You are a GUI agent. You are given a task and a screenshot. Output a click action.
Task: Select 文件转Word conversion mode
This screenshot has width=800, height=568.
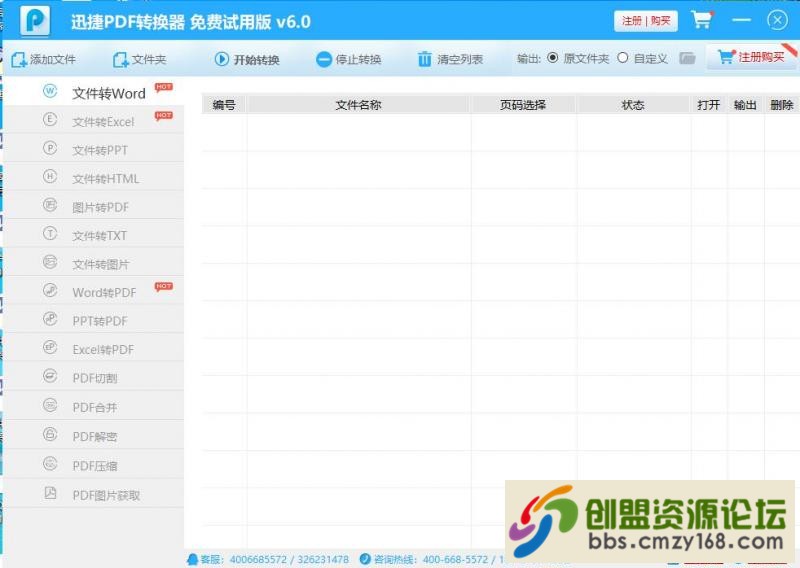coord(94,92)
